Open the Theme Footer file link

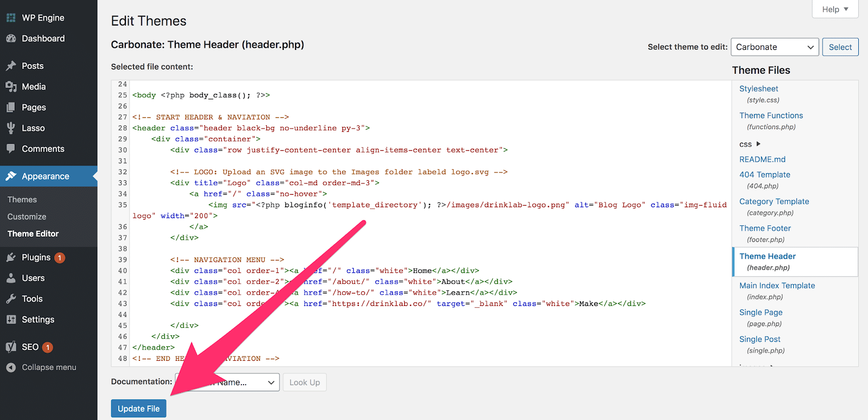(765, 228)
